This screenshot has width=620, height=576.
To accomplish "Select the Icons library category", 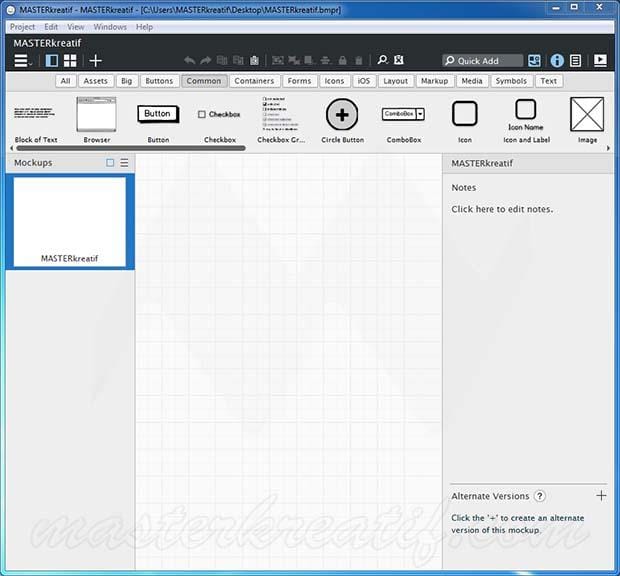I will (x=335, y=81).
